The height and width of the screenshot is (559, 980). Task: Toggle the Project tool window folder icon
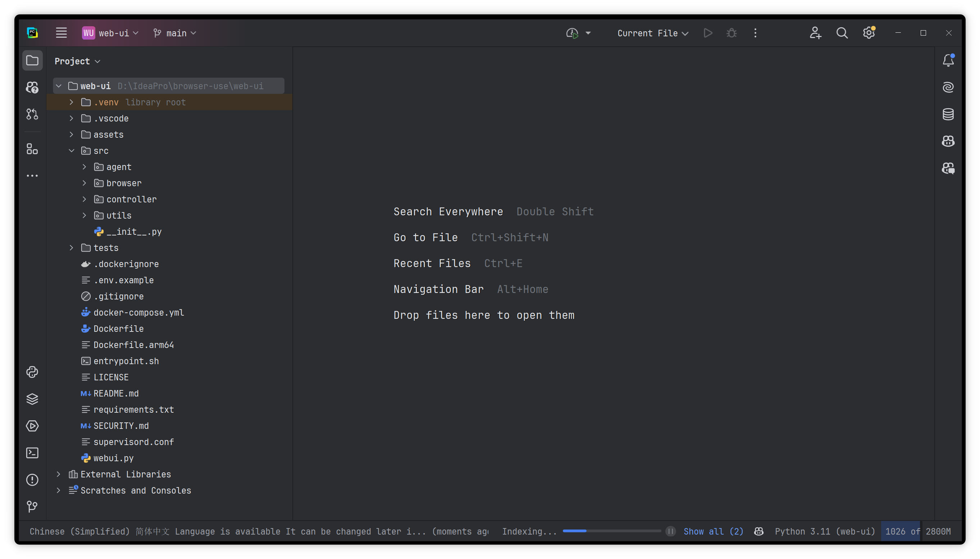click(x=32, y=61)
